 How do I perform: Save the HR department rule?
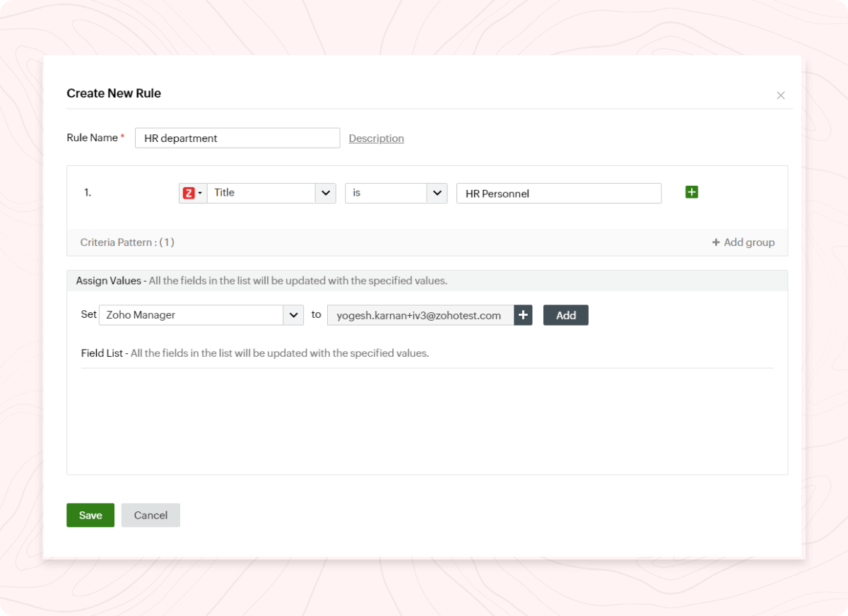90,515
